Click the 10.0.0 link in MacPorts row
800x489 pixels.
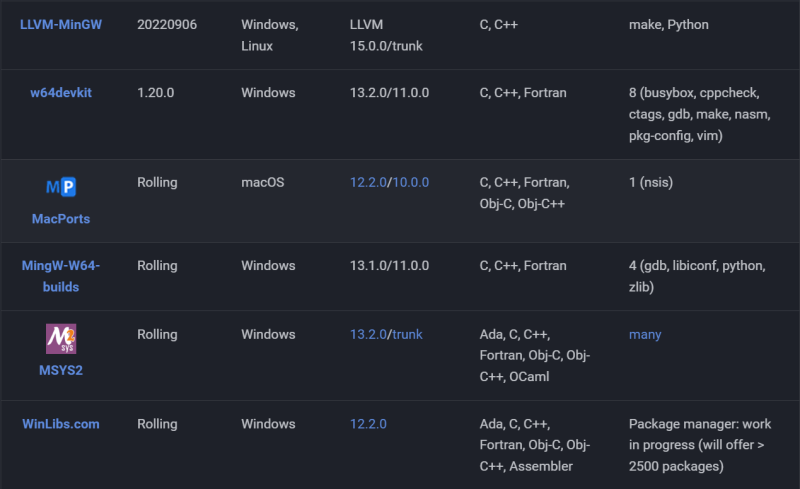410,183
